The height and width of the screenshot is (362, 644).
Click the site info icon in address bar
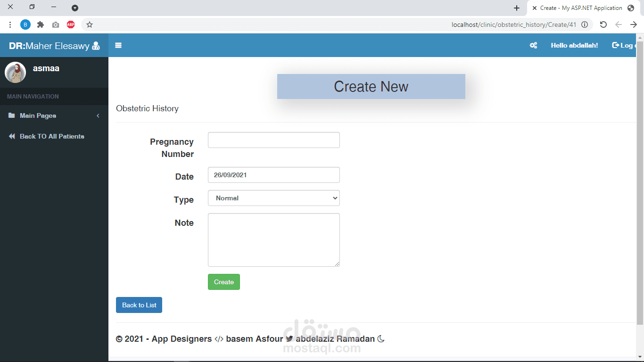[x=585, y=25]
